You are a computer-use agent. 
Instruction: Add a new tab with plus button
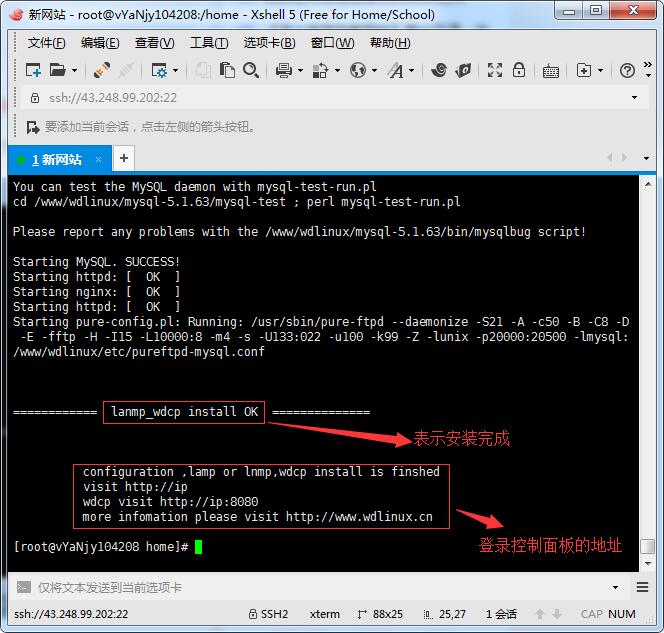[x=124, y=158]
